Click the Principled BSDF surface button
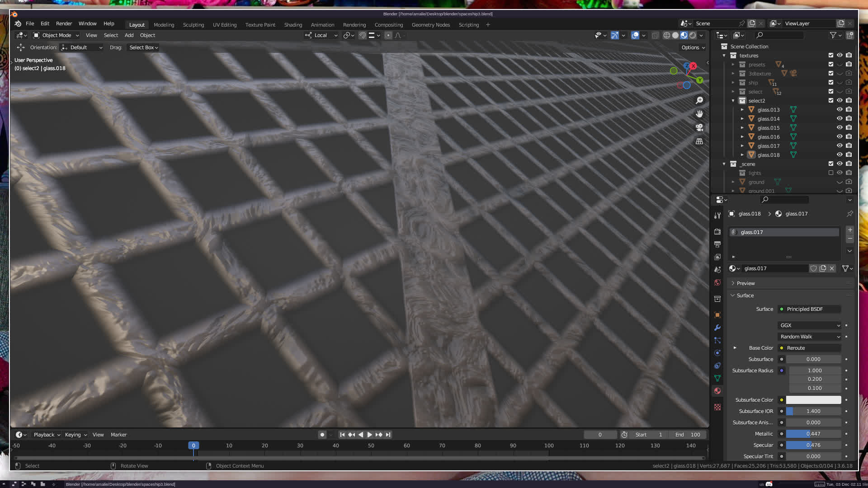Viewport: 868px width, 488px height. click(x=809, y=309)
